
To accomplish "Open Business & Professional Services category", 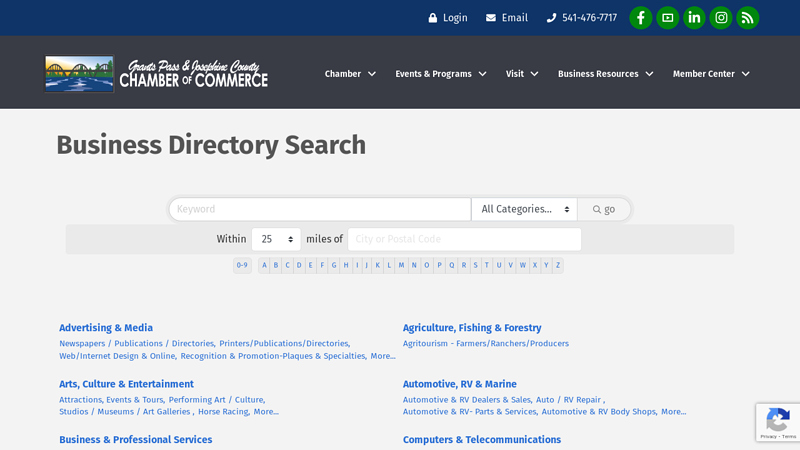I will 136,439.
